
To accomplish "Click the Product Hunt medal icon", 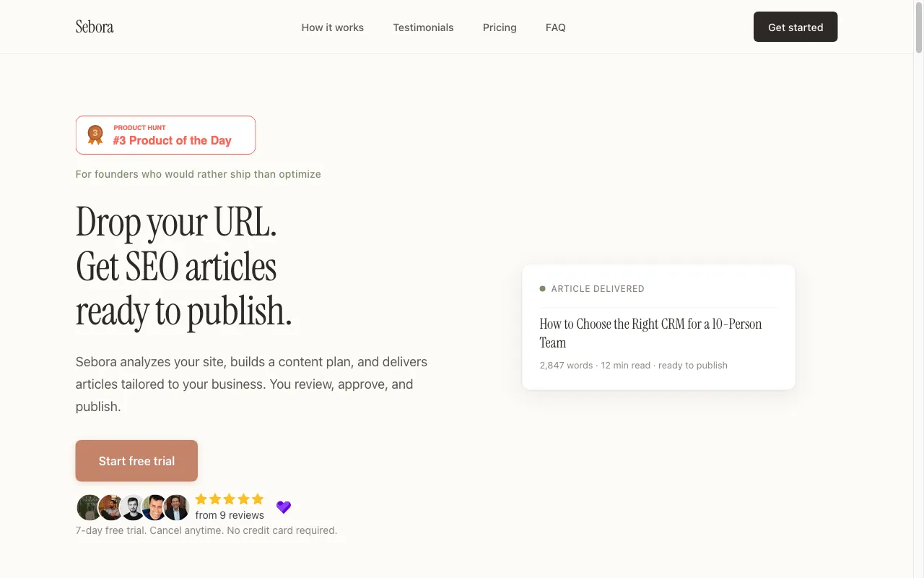I will click(95, 134).
